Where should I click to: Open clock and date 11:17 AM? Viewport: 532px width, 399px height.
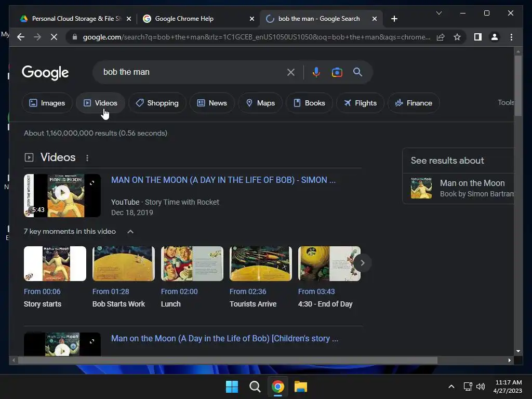pyautogui.click(x=508, y=387)
